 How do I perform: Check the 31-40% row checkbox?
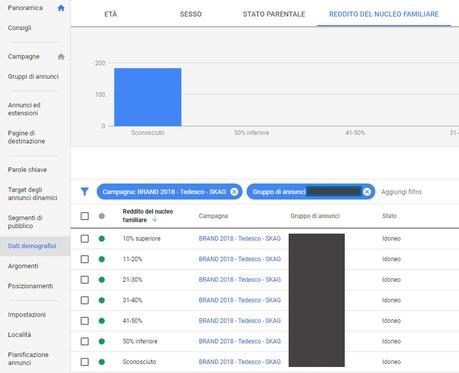click(85, 300)
